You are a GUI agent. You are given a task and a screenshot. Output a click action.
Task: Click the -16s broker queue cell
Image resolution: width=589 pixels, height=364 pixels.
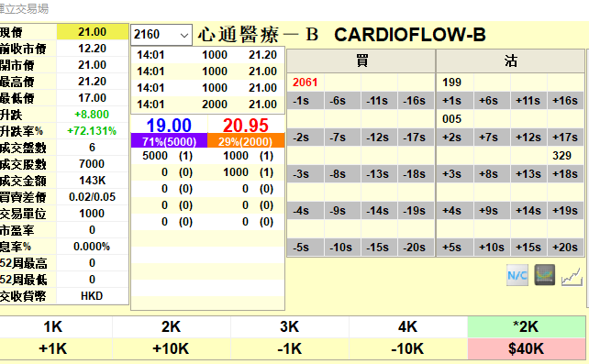point(417,101)
